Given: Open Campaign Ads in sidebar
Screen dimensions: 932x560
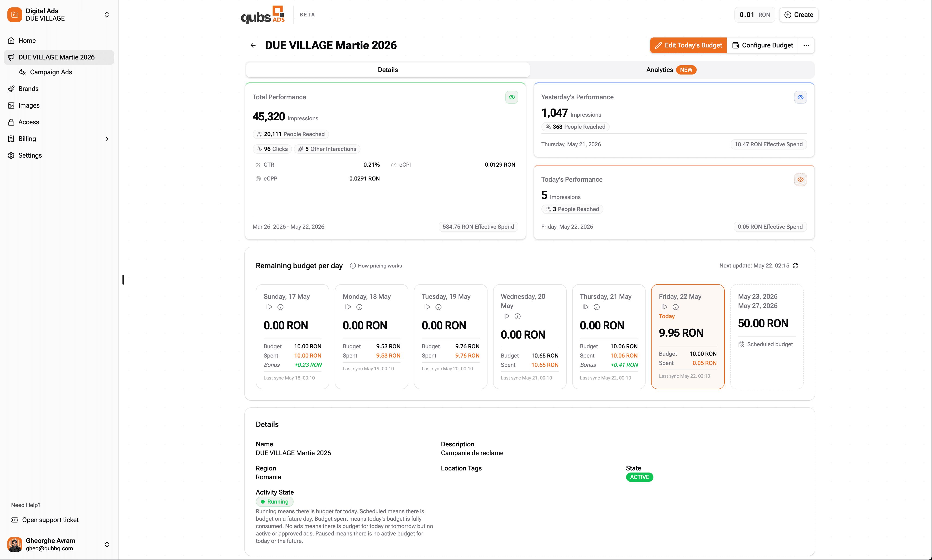Looking at the screenshot, I should point(64,72).
